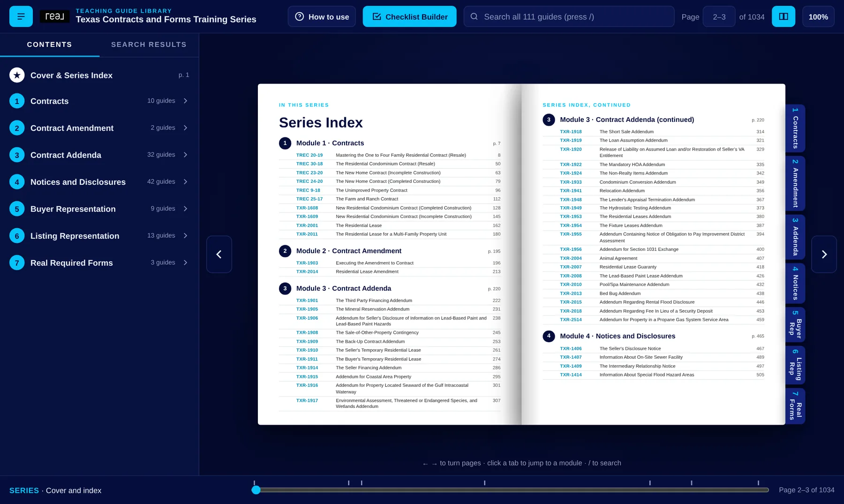Click numbered circle 2 beside Contract Amendment
The image size is (844, 504).
click(17, 128)
